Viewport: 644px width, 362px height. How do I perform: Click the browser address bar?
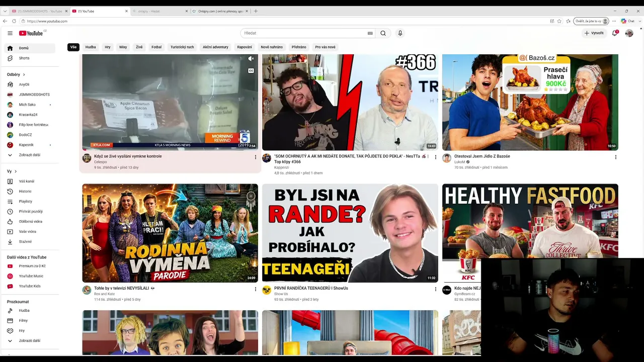[x=287, y=21]
